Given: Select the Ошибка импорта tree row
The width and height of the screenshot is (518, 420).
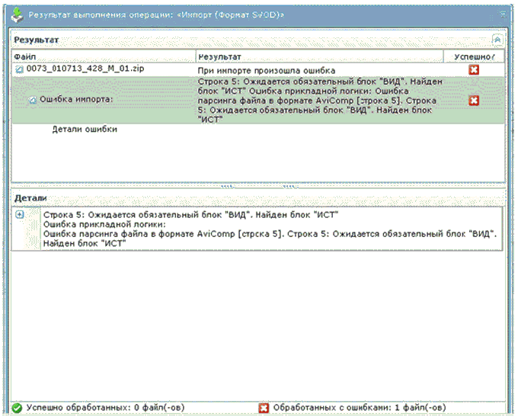Looking at the screenshot, I should (75, 101).
